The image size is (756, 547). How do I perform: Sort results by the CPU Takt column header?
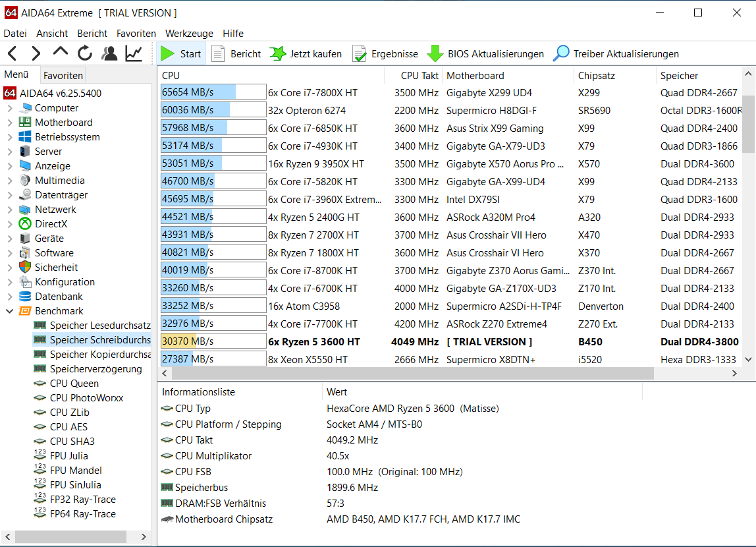413,75
